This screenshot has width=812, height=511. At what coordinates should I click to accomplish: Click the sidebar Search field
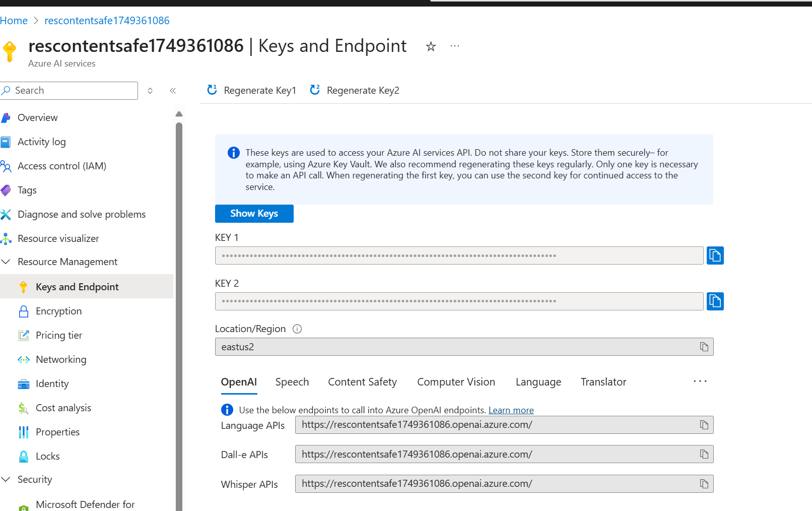click(69, 91)
